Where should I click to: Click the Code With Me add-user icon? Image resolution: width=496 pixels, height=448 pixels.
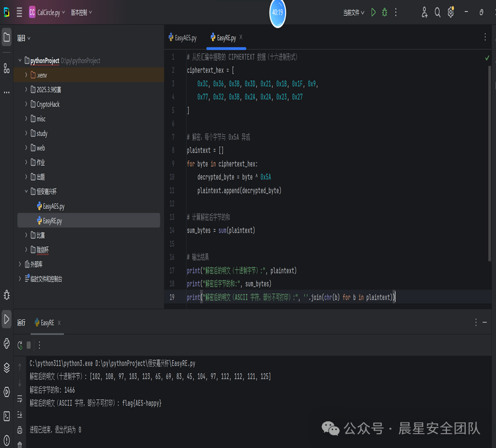tap(424, 12)
